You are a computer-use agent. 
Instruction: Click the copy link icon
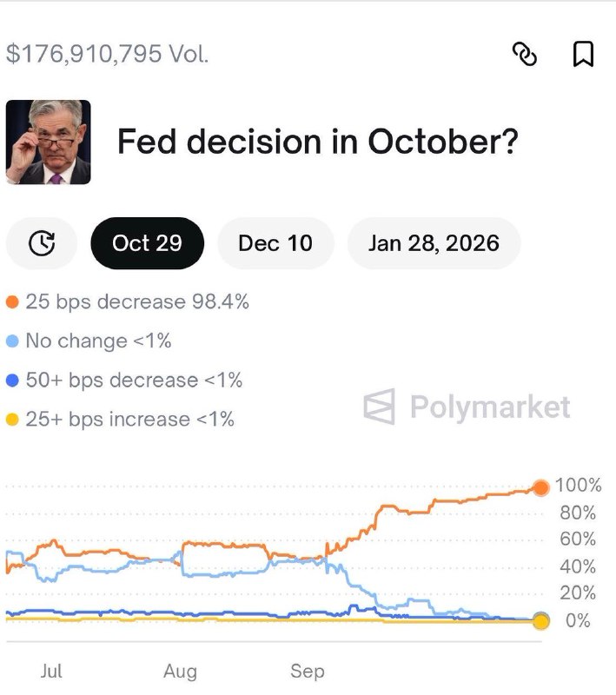tap(527, 53)
